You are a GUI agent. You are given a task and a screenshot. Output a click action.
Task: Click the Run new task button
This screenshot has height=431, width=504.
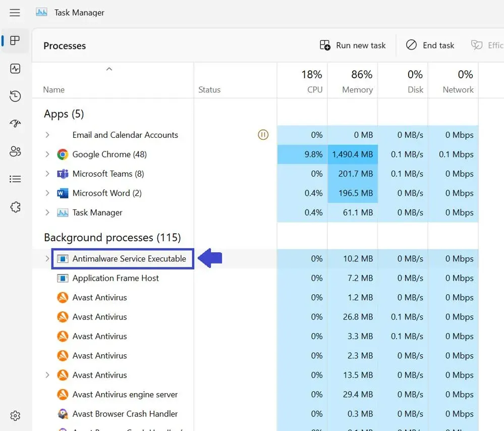353,45
